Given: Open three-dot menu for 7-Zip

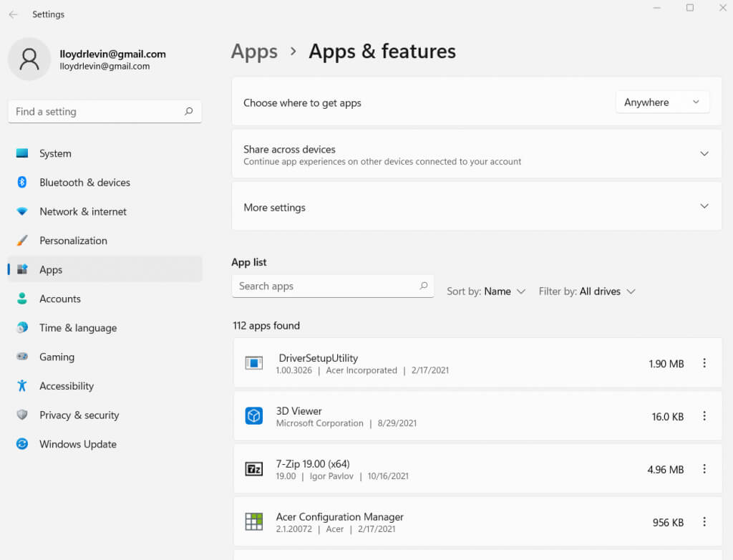Looking at the screenshot, I should point(704,469).
